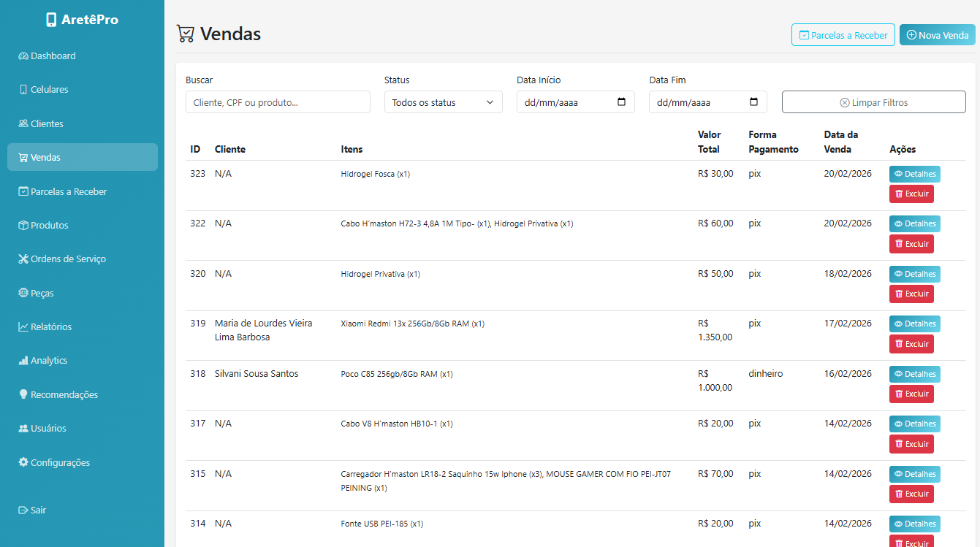This screenshot has width=980, height=547.
Task: Clear filters with Limpar Filtros
Action: click(x=873, y=102)
